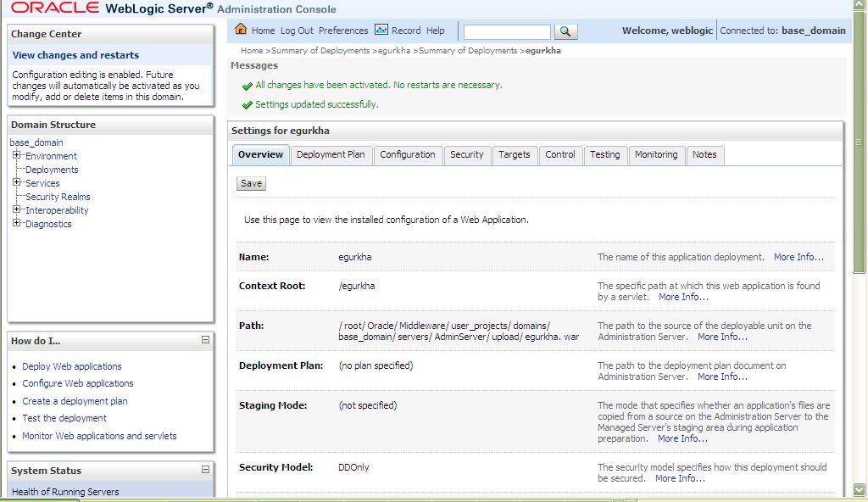
Task: Click the egurkha breadcrumb link
Action: click(x=394, y=50)
